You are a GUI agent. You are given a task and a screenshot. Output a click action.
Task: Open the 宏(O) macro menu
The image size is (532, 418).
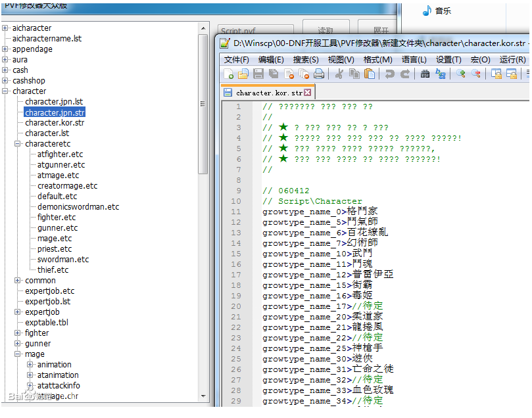[480, 60]
